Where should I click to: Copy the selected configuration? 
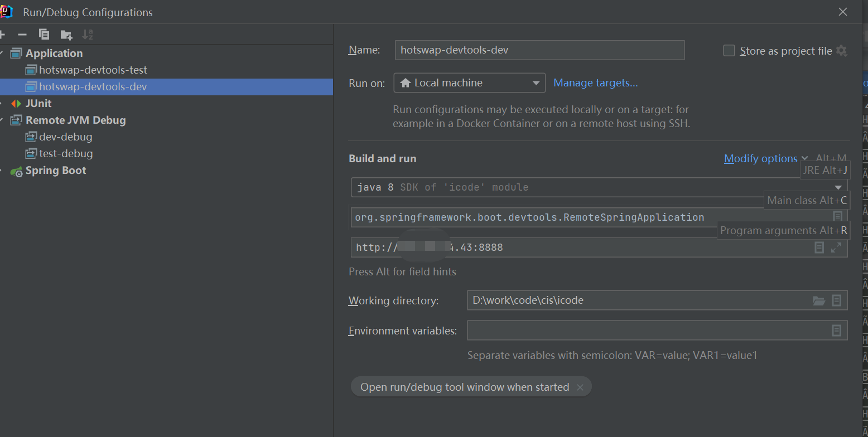(44, 35)
